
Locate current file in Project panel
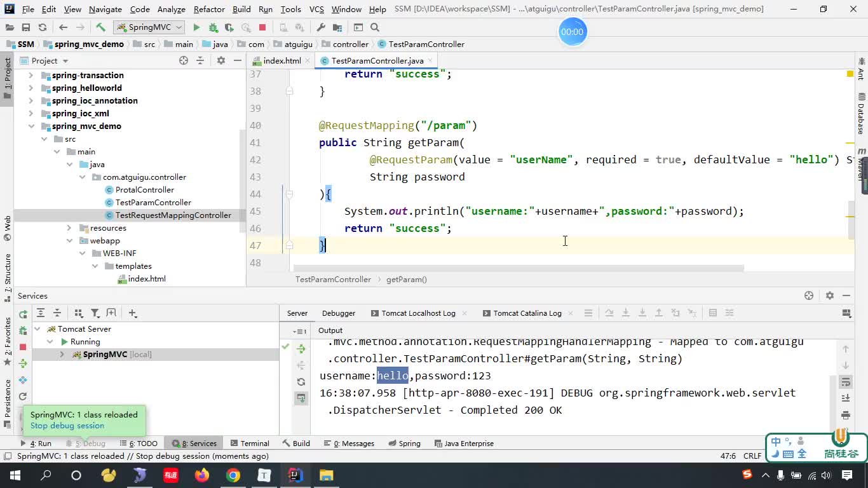click(x=184, y=60)
